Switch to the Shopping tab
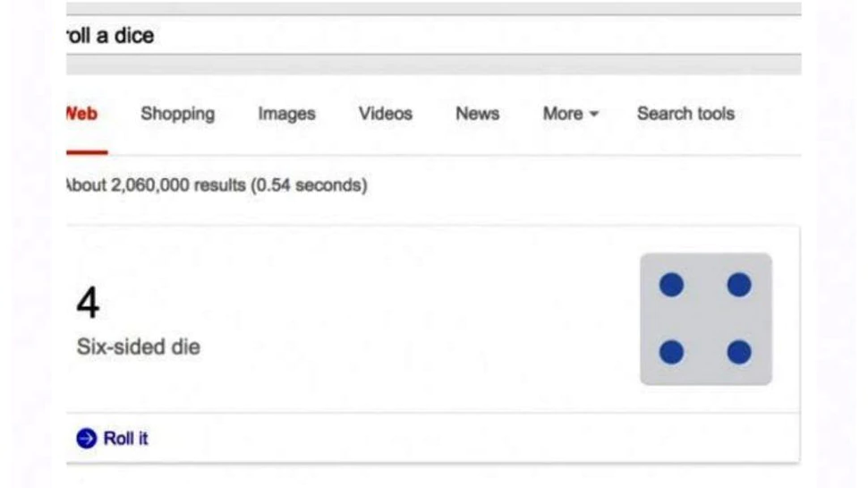 [177, 114]
